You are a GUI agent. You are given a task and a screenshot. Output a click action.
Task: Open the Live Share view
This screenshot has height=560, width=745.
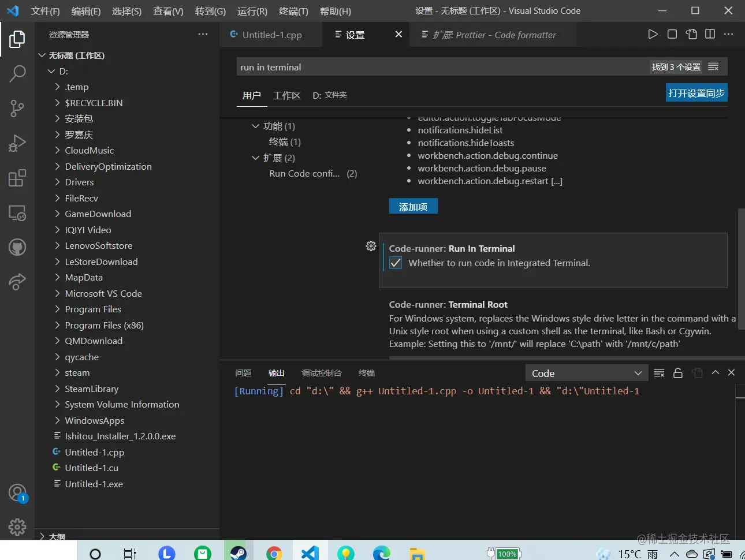pos(17,282)
